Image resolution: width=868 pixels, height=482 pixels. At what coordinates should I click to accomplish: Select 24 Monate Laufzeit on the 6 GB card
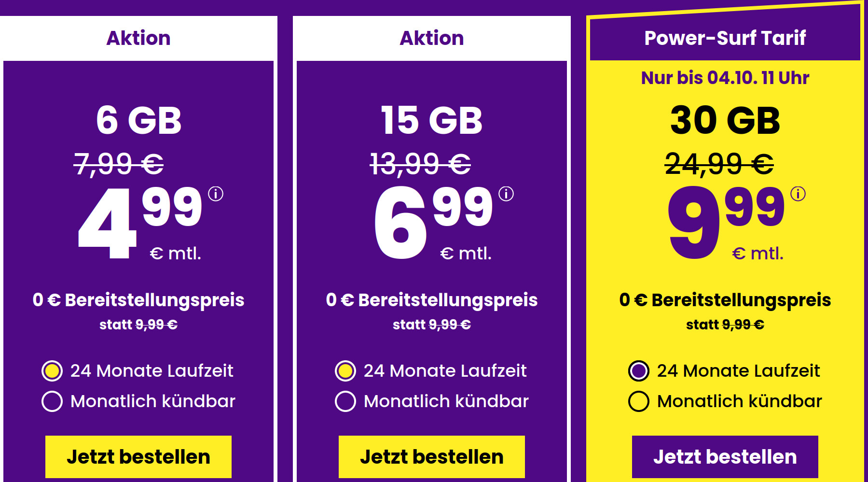(54, 371)
